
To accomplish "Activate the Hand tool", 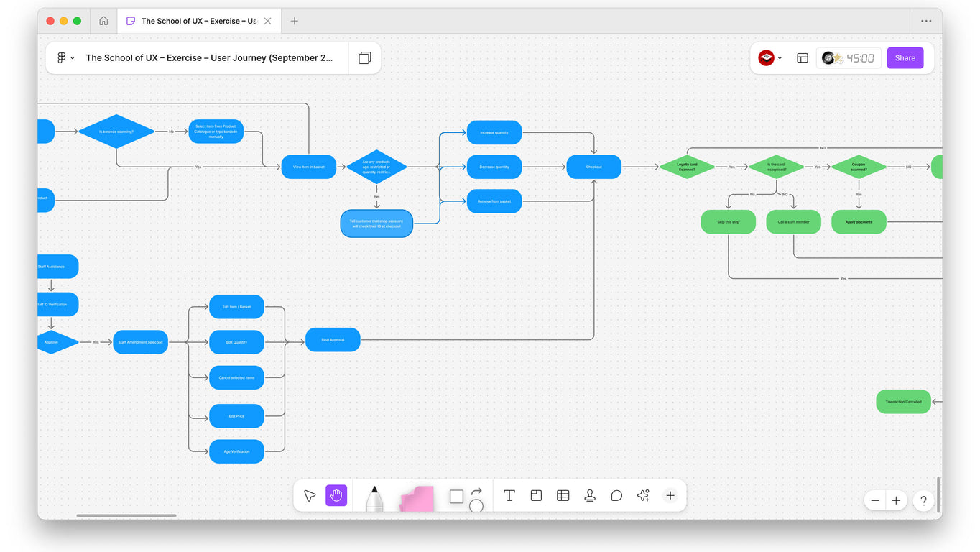I will click(x=336, y=496).
